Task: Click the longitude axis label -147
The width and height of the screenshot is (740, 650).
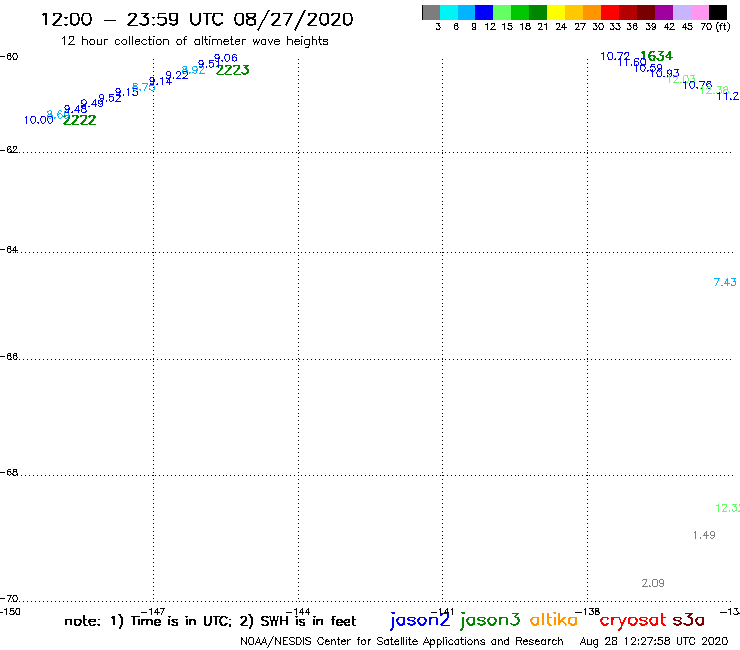Action: (x=153, y=612)
